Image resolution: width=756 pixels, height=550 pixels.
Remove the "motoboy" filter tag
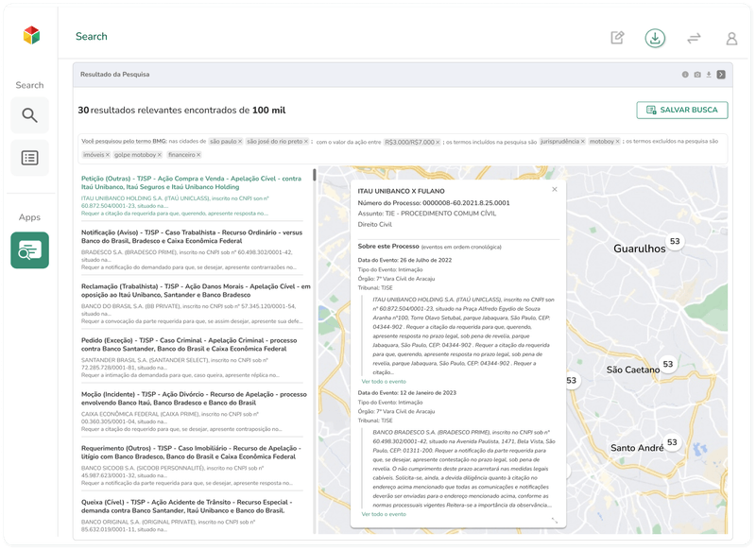(x=617, y=141)
